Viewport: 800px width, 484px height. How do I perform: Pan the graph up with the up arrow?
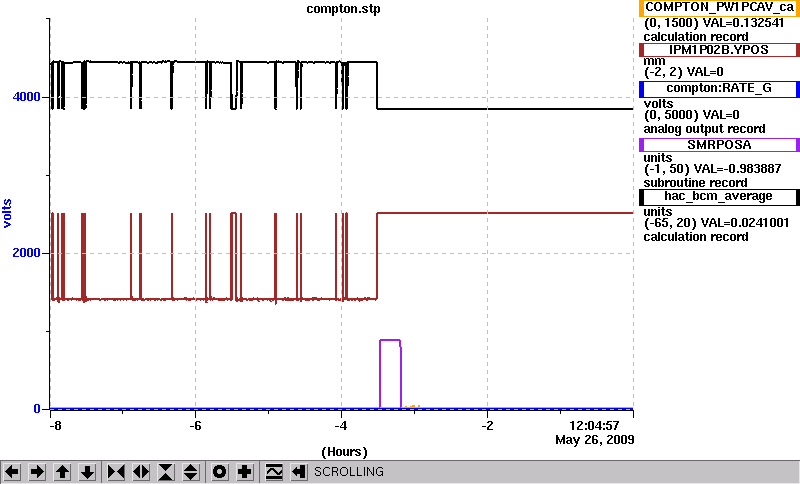tap(62, 472)
